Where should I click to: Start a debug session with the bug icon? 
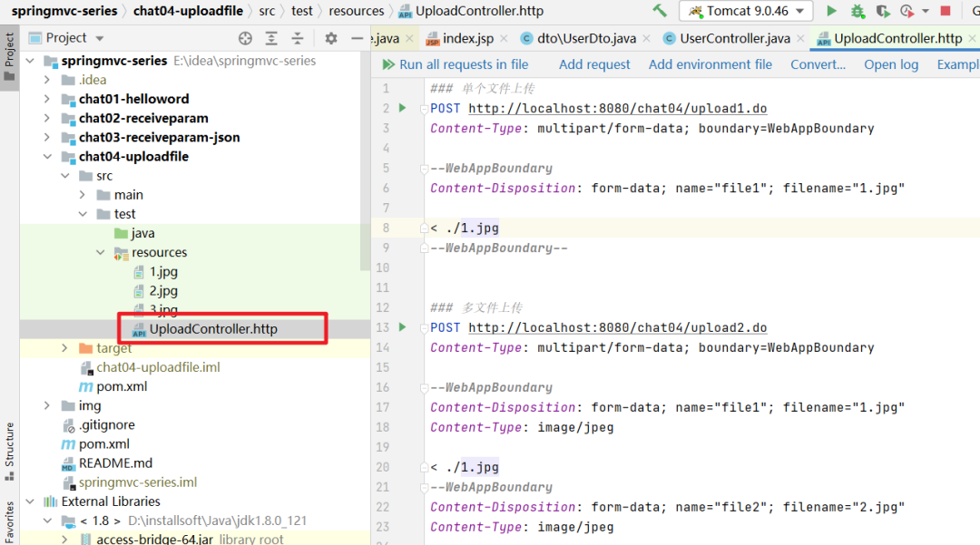857,12
